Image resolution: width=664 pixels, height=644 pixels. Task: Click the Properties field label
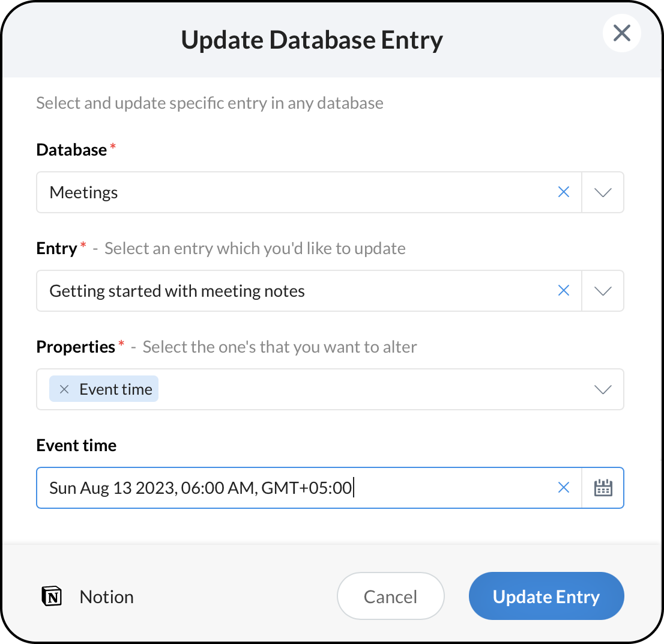76,347
